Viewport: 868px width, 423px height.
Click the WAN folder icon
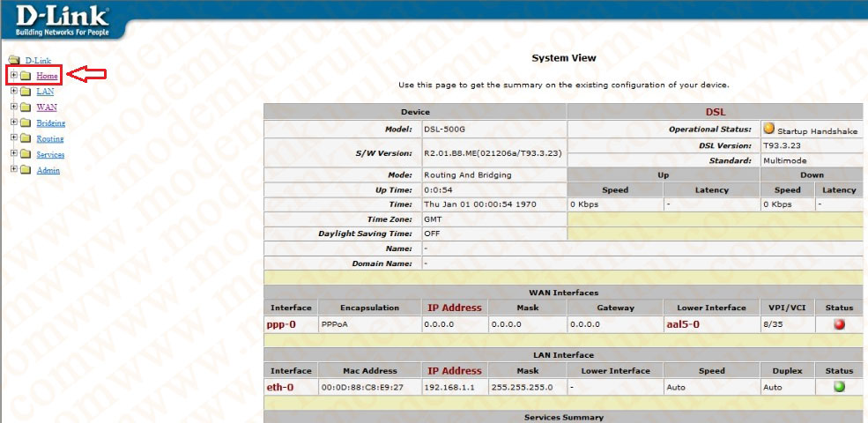pos(26,107)
